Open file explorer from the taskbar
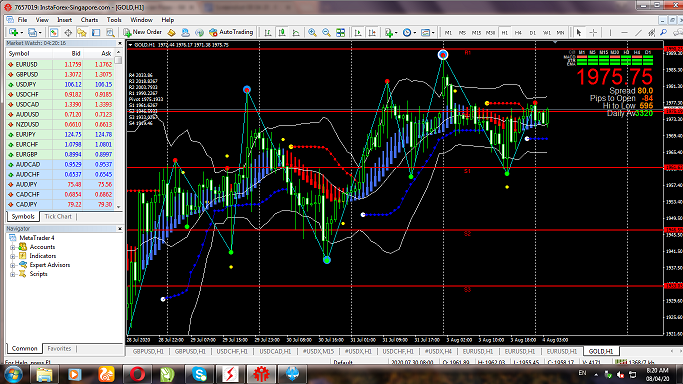This screenshot has height=384, width=683. click(44, 374)
